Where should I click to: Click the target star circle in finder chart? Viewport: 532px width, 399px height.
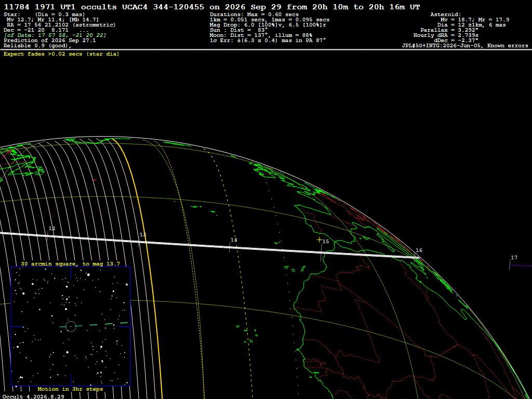71,326
